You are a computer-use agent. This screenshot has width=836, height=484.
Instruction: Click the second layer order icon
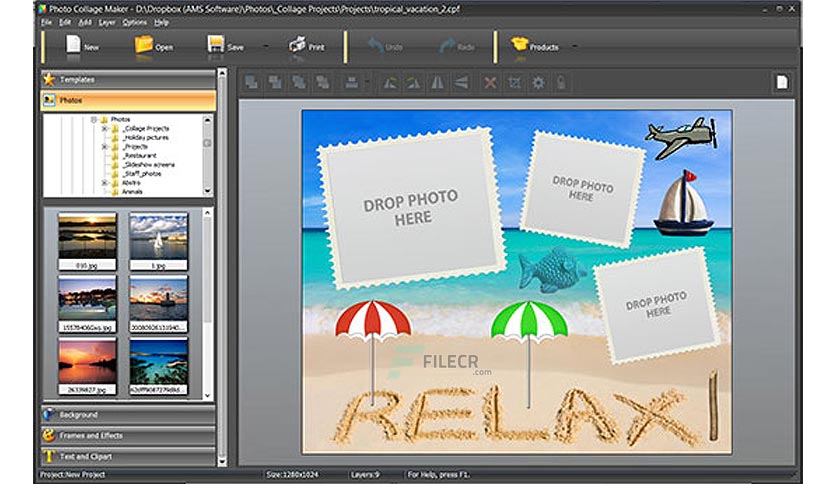[275, 82]
